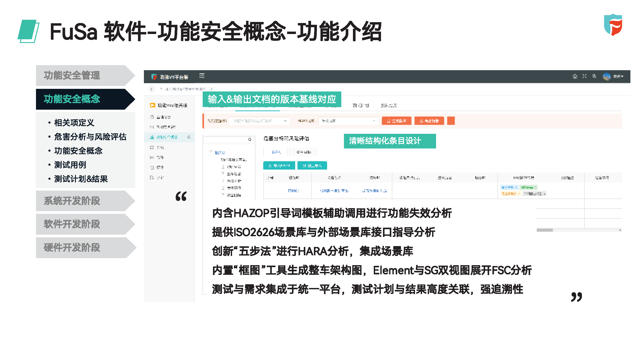This screenshot has width=644, height=361.
Task: Click the user avatar in header
Action: 606,77
